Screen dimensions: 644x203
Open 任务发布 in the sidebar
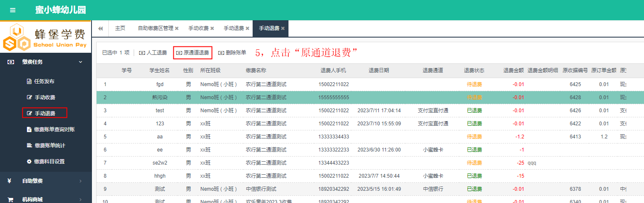[x=44, y=81]
